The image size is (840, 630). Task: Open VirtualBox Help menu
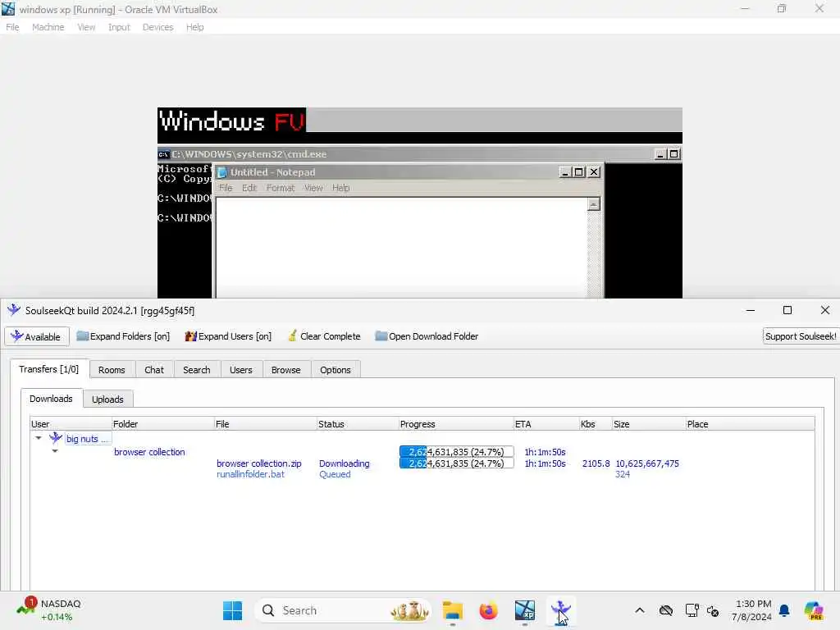click(x=194, y=27)
